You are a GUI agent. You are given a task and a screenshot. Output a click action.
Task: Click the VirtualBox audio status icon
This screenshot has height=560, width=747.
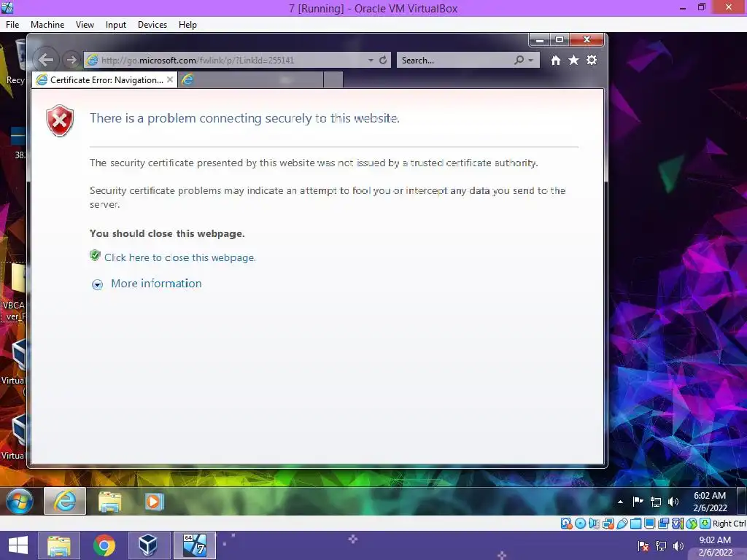(x=594, y=524)
